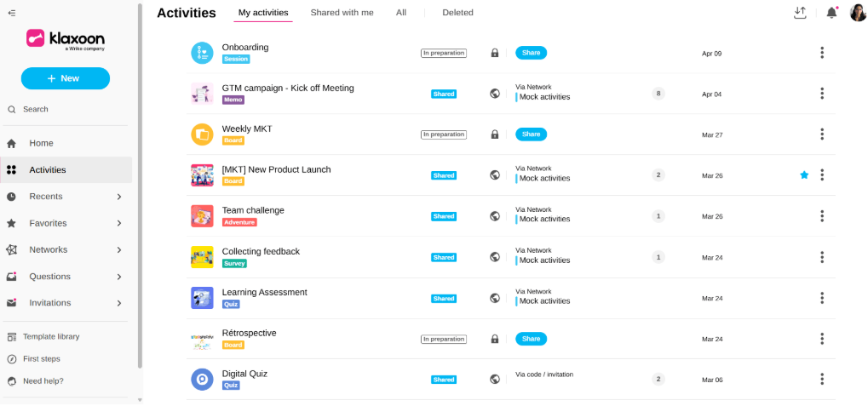Open the user profile avatar
The height and width of the screenshot is (406, 868).
(858, 13)
